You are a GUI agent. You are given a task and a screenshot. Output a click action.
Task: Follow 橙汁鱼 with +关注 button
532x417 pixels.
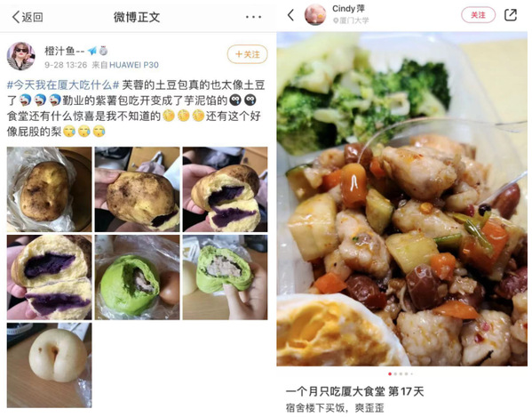click(x=247, y=54)
